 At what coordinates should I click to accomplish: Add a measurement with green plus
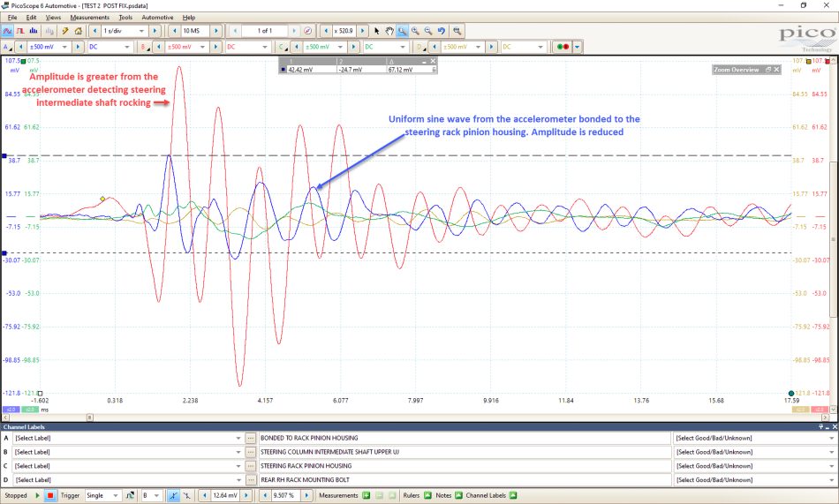click(366, 495)
